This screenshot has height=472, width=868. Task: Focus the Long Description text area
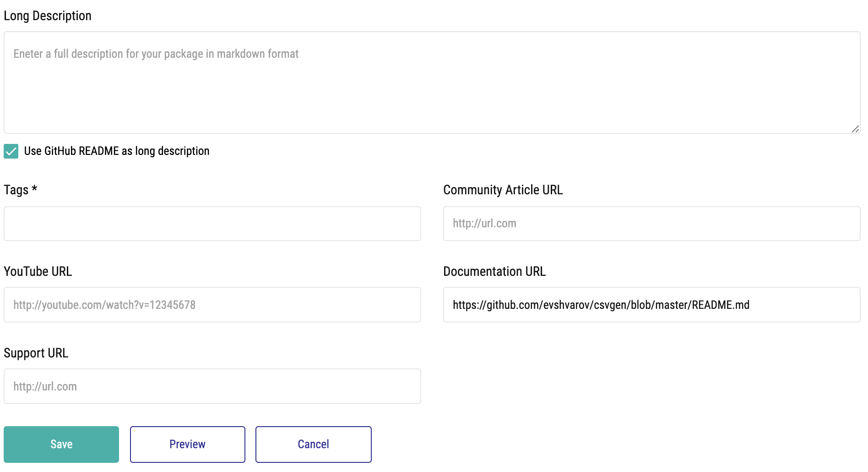click(x=432, y=82)
